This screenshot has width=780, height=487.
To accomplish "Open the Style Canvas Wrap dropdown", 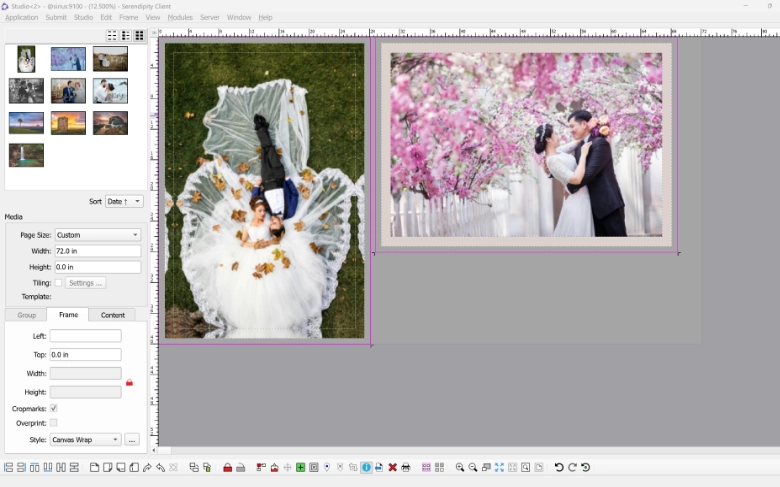I will pyautogui.click(x=86, y=440).
